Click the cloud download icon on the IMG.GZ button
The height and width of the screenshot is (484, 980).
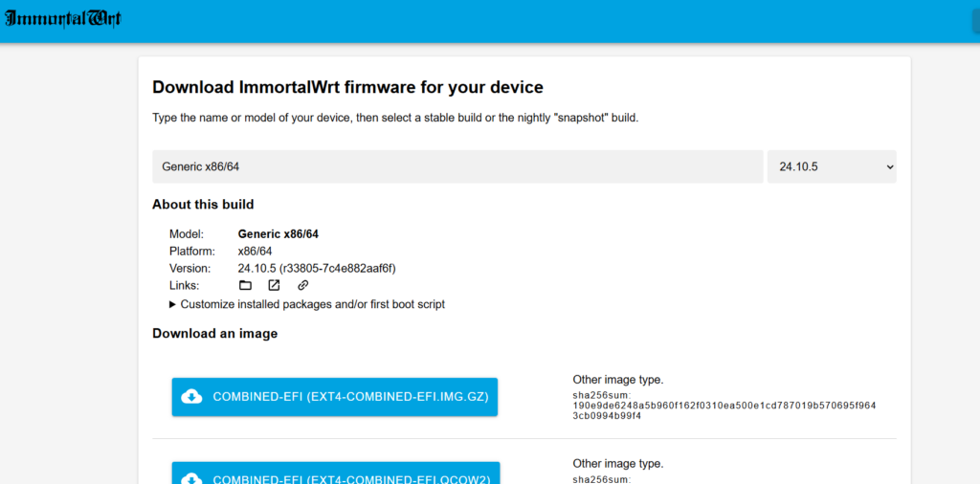pyautogui.click(x=191, y=397)
